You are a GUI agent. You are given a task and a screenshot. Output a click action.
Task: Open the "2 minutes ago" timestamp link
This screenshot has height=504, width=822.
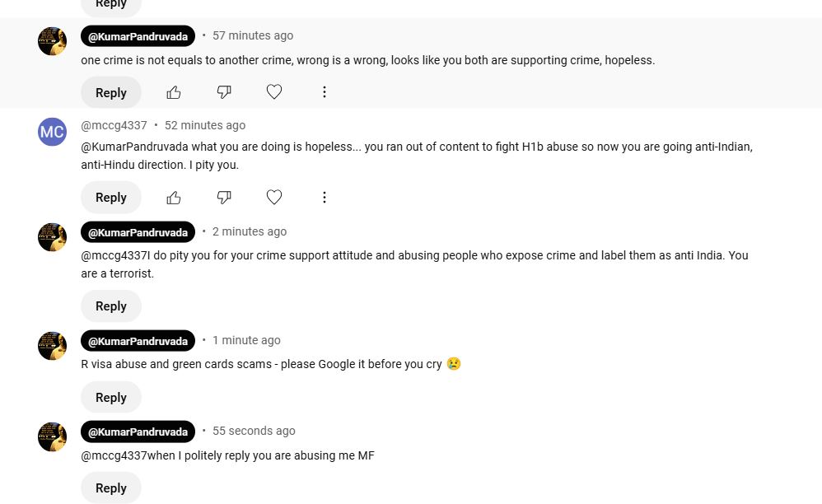tap(250, 231)
